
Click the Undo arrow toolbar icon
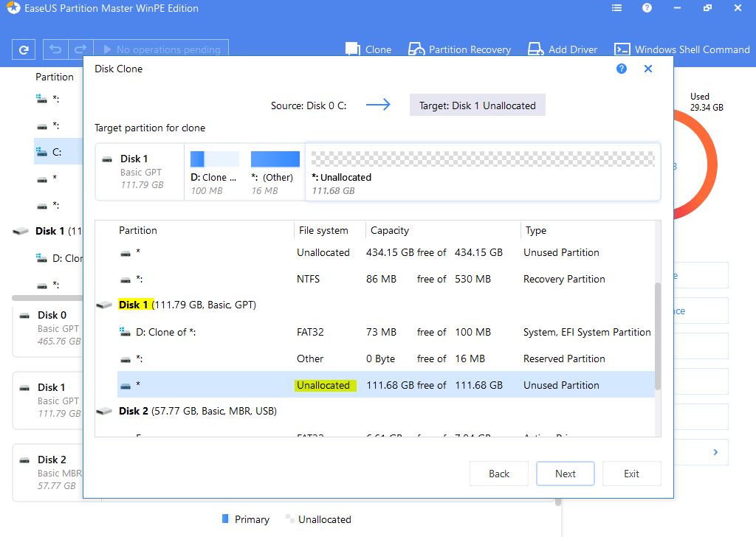[55, 49]
